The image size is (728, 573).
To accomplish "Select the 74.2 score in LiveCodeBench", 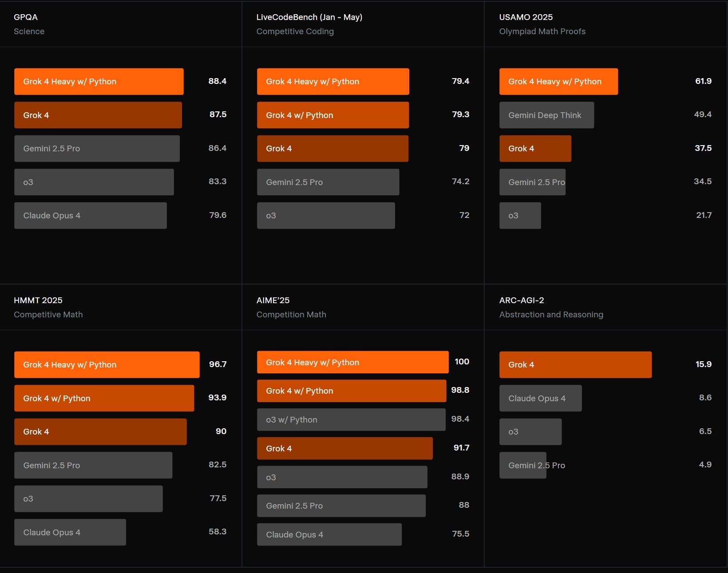I will coord(461,181).
